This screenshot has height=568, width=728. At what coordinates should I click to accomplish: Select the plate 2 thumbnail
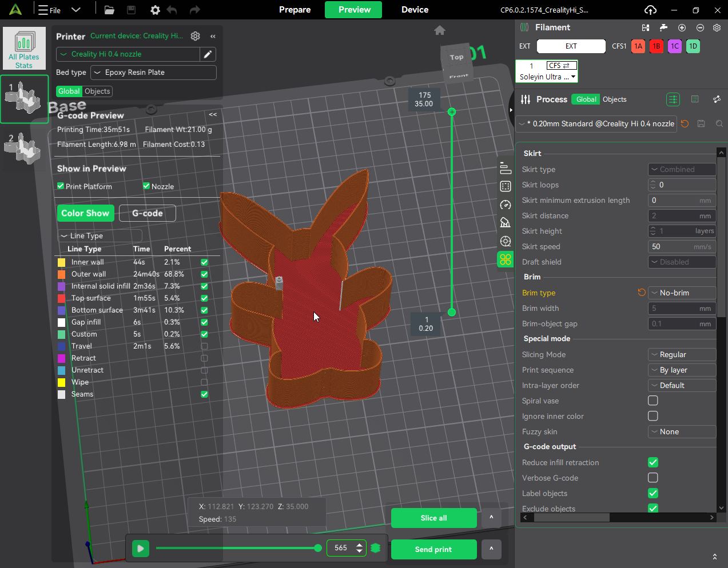[23, 149]
